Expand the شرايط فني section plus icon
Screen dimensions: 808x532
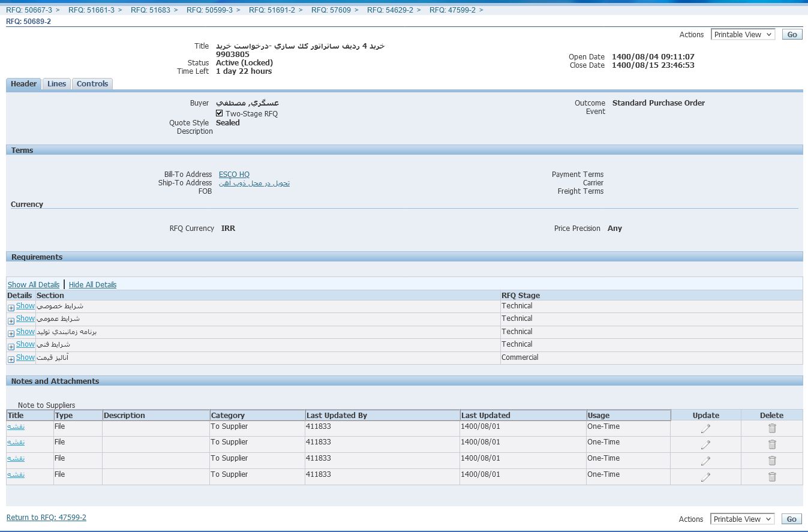point(11,347)
